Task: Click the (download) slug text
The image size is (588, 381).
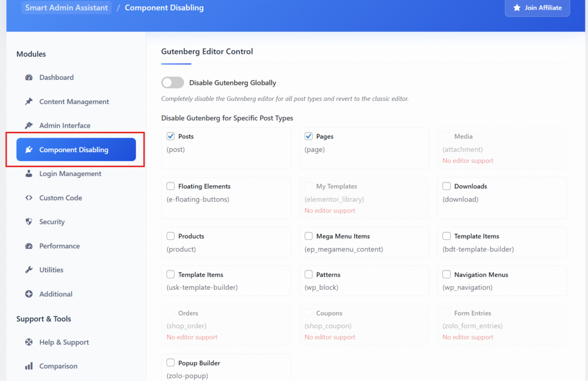Action: tap(461, 199)
